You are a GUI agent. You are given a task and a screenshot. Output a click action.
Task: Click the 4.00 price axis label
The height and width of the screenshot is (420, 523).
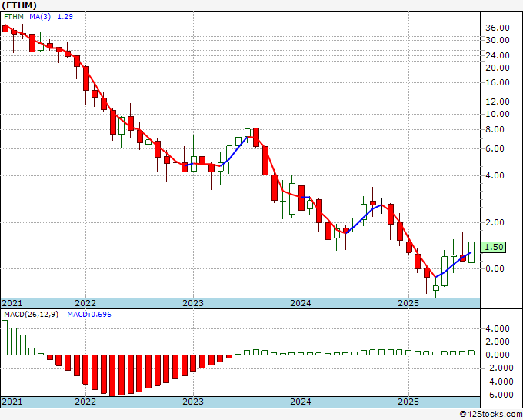pos(495,175)
